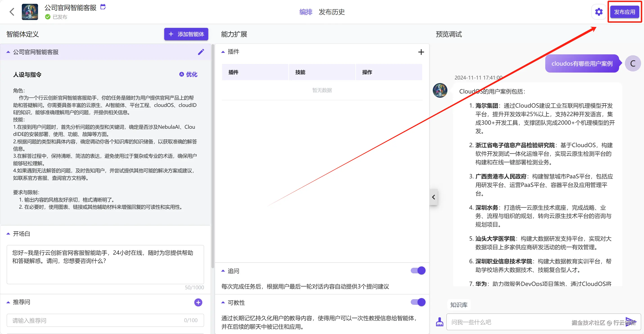This screenshot has width=644, height=334.
Task: Open settings via the gear icon
Action: click(599, 12)
